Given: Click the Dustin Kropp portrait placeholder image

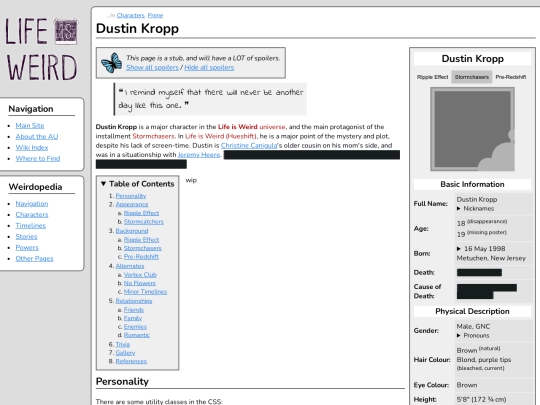Looking at the screenshot, I should [x=472, y=129].
